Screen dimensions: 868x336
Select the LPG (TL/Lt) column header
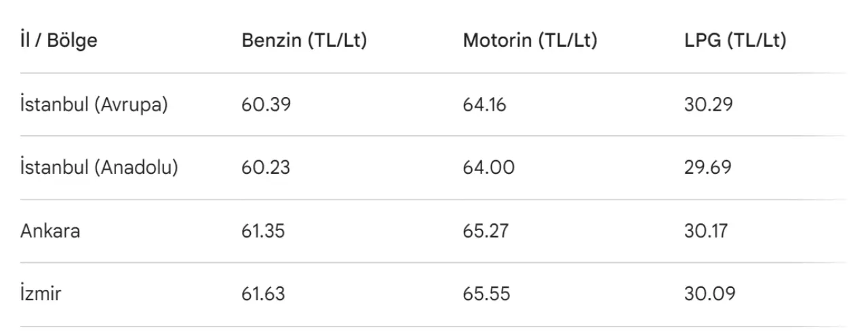[735, 41]
